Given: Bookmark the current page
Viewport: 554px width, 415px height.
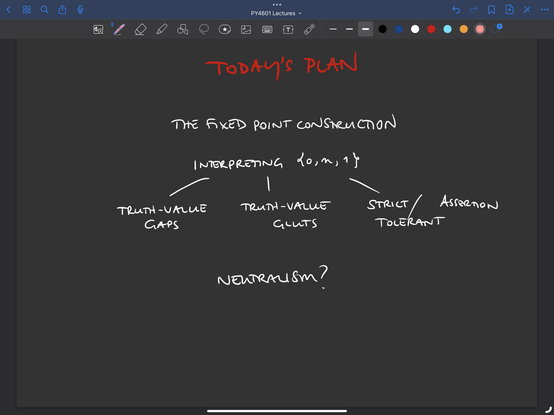Looking at the screenshot, I should (x=491, y=10).
